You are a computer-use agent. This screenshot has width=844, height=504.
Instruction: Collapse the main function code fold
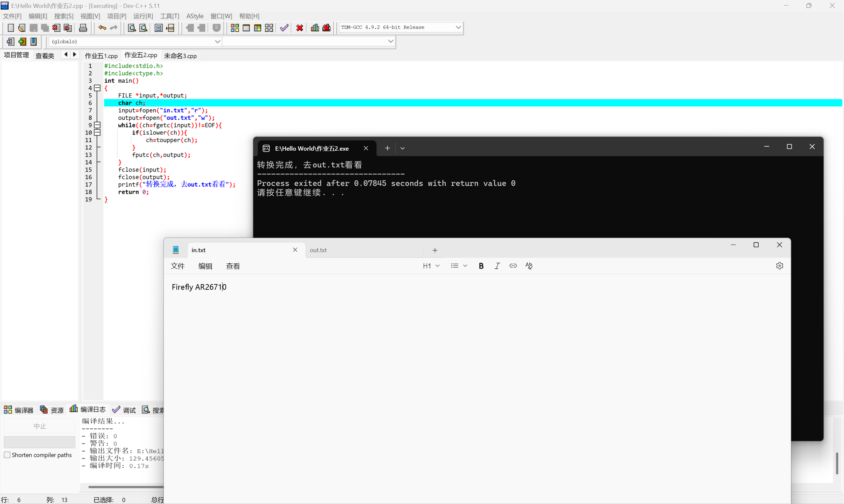pyautogui.click(x=97, y=88)
